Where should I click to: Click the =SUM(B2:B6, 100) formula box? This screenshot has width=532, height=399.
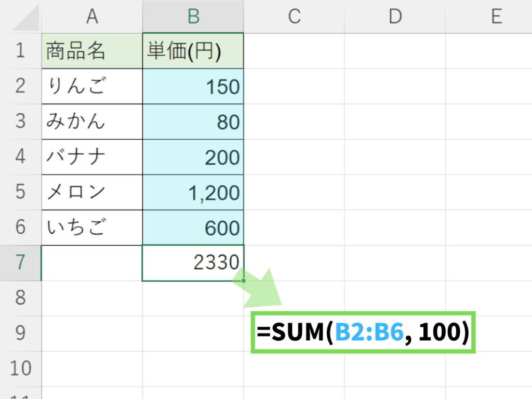(x=363, y=333)
